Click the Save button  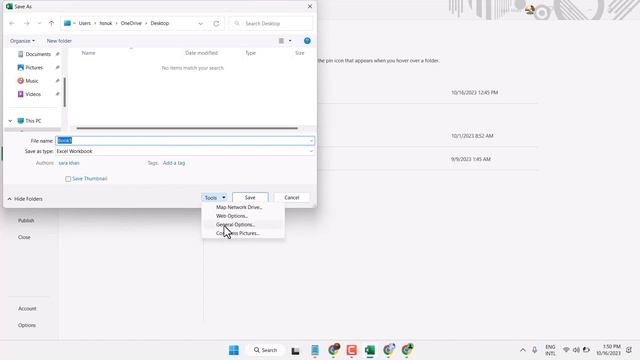click(x=250, y=198)
